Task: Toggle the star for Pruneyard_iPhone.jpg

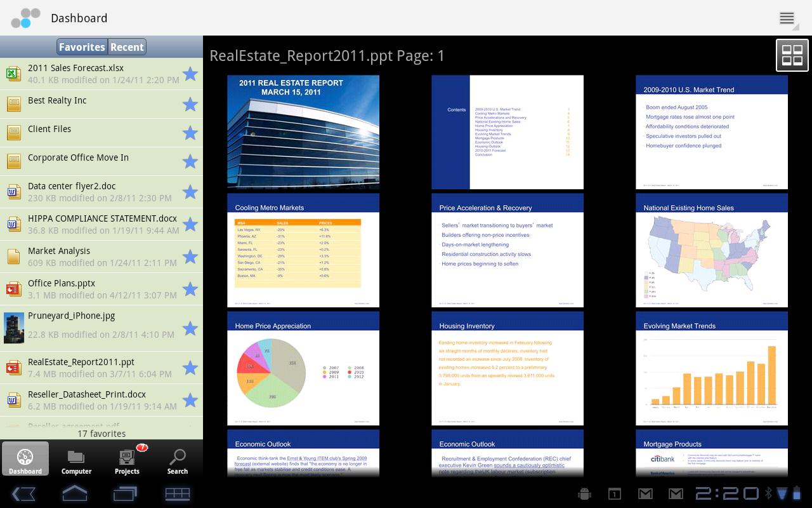Action: tap(190, 328)
